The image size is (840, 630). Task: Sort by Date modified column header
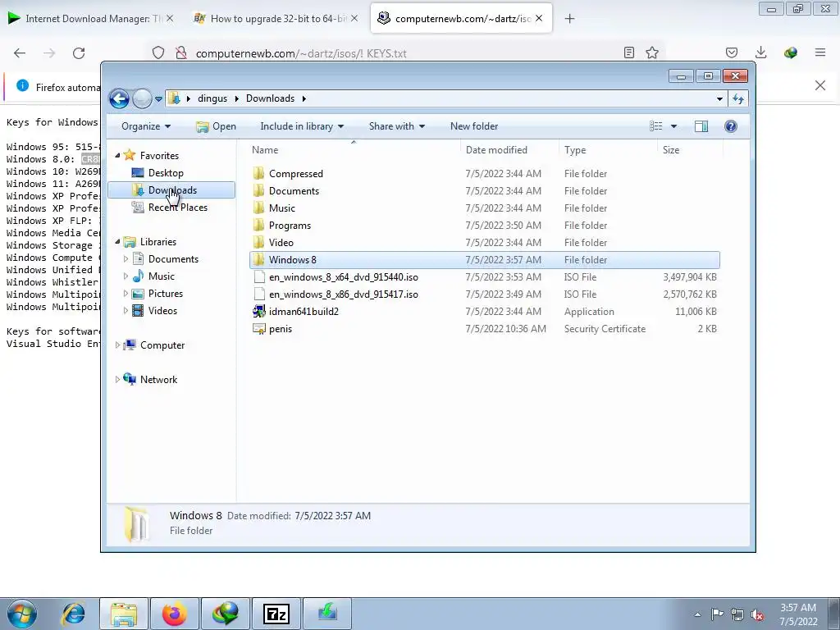tap(509, 150)
